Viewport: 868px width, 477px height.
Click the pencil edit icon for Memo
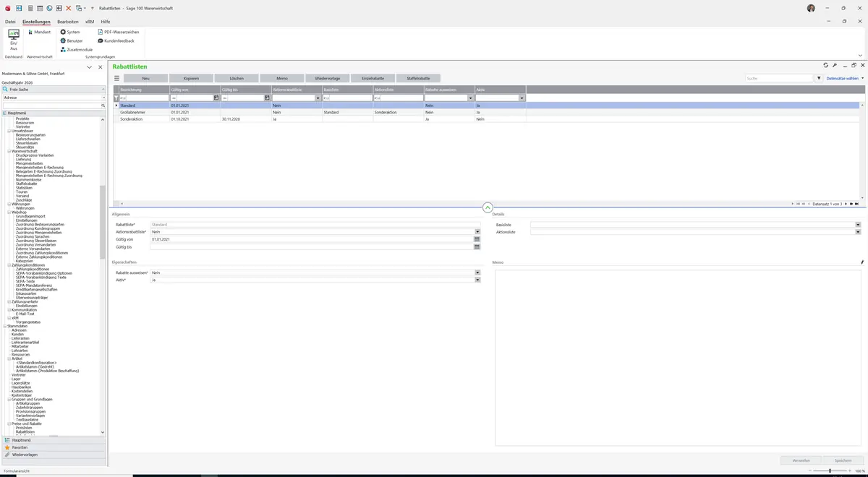tap(862, 262)
